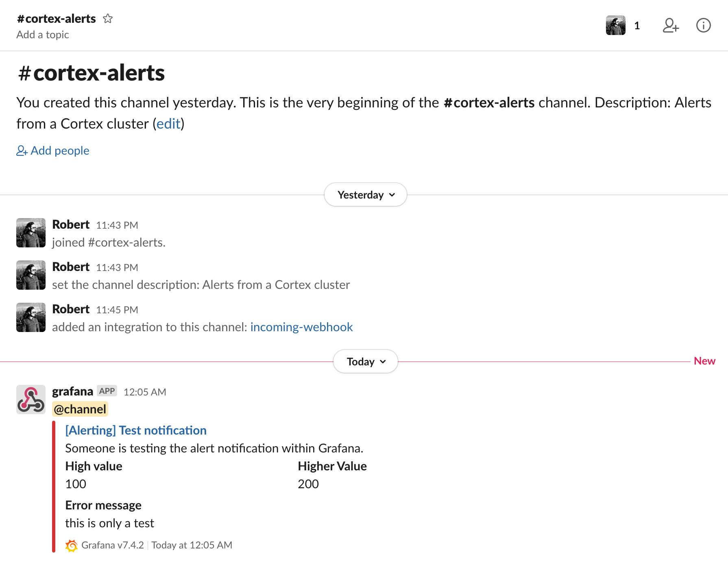The image size is (728, 568).
Task: Click the grafana sender name
Action: coord(72,391)
